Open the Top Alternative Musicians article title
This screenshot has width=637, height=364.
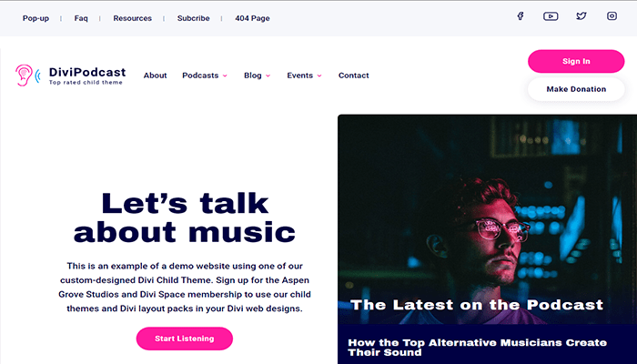(x=478, y=348)
